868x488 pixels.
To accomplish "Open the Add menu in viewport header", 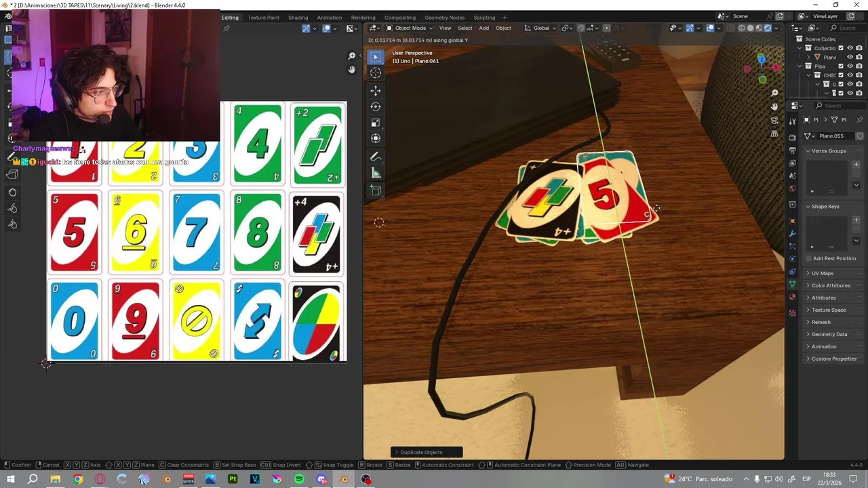I will click(x=484, y=28).
